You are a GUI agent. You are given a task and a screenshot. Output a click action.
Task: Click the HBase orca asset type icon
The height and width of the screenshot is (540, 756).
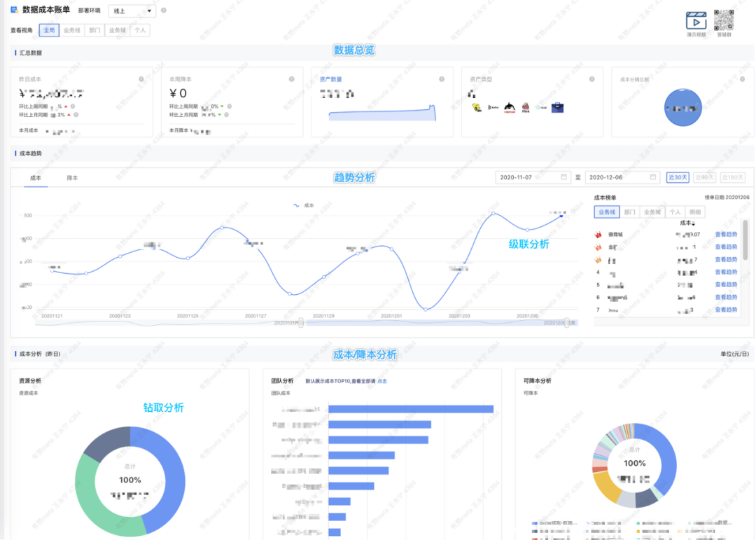click(510, 108)
